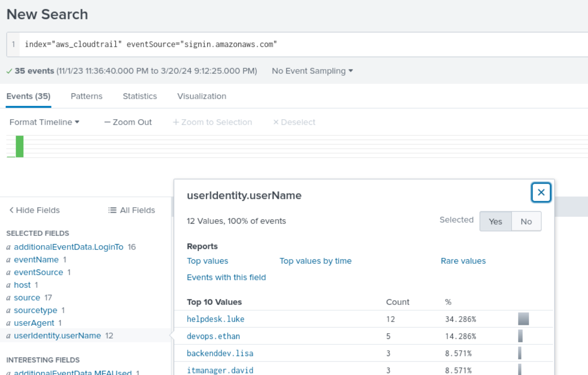Click the percentage bar next to helpdesk.luke
Viewport: 588px width, 375px height.
522,319
